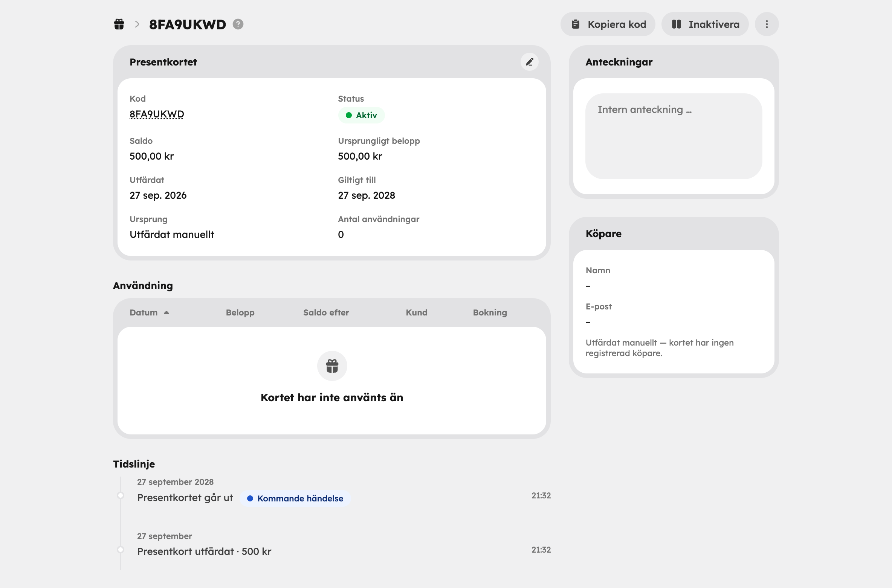Click the gift icon in empty usage state

pos(332,366)
